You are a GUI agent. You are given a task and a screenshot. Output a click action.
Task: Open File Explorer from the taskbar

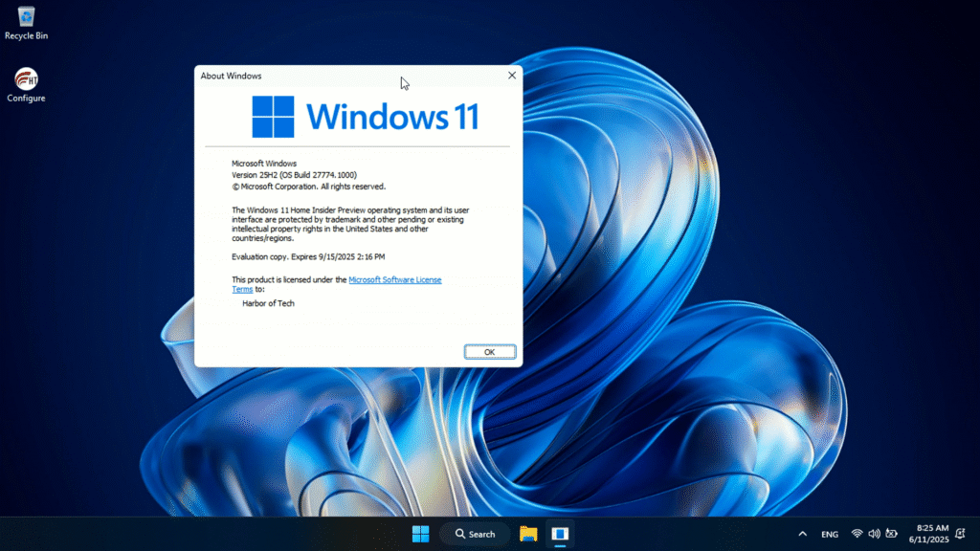click(528, 534)
